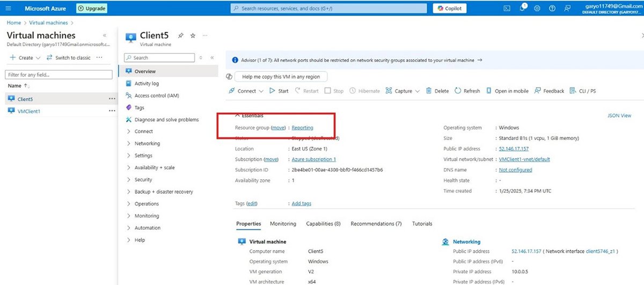
Task: Open the Connect dropdown
Action: [x=246, y=91]
